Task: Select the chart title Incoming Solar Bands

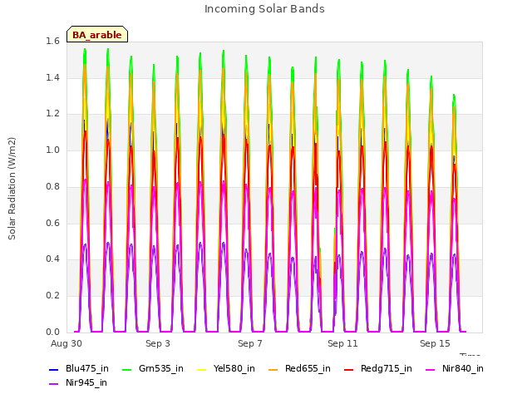Action: (264, 9)
